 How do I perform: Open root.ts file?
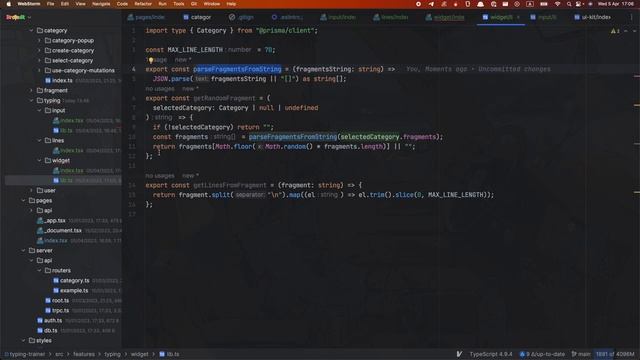click(x=60, y=300)
